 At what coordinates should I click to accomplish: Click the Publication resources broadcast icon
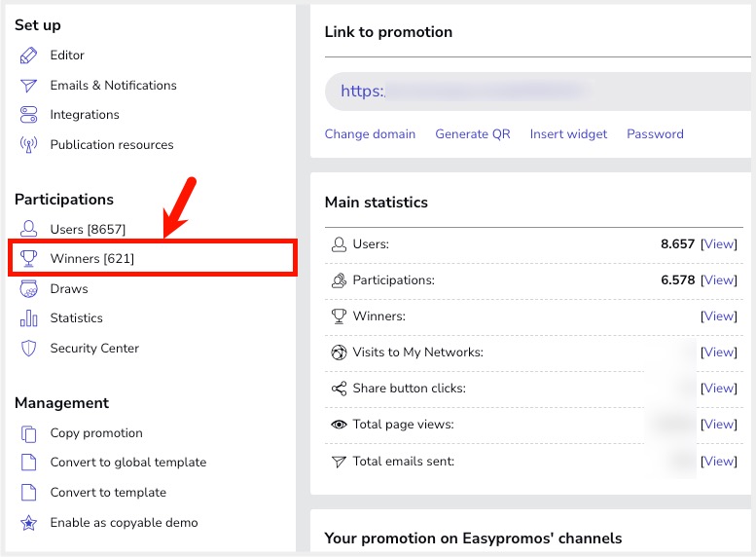click(x=29, y=145)
